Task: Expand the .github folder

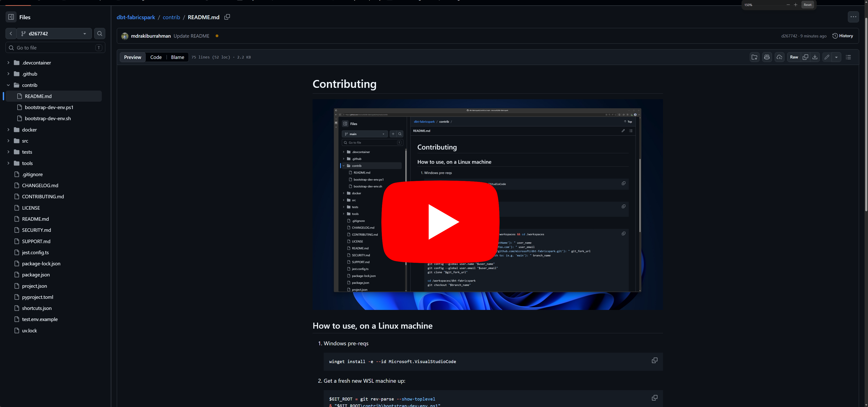Action: click(8, 73)
